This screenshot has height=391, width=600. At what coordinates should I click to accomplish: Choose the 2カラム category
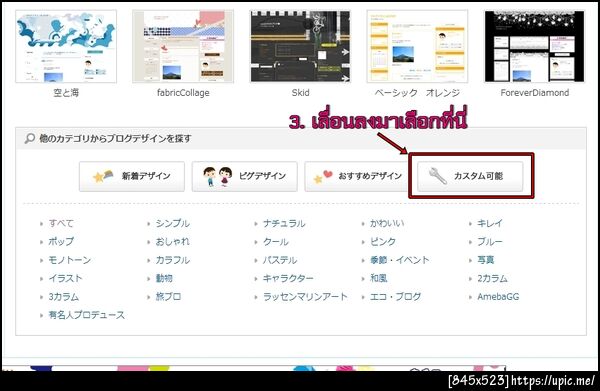(492, 279)
